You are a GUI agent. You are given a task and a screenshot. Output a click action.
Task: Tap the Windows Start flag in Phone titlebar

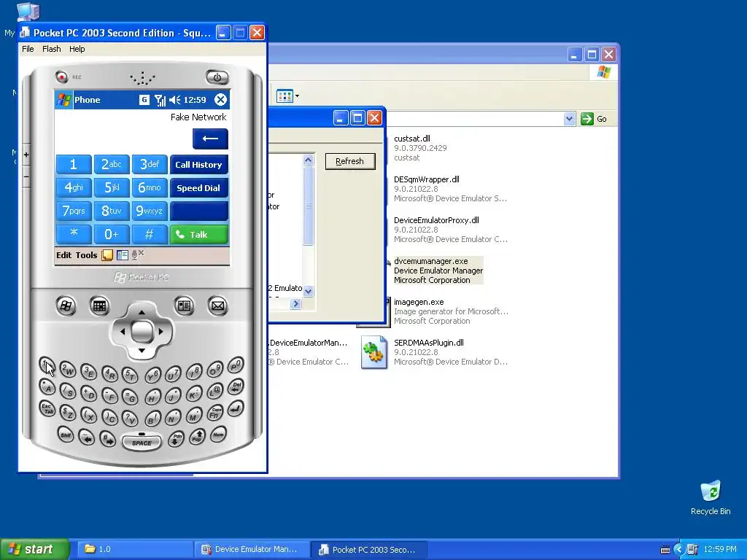pos(64,100)
